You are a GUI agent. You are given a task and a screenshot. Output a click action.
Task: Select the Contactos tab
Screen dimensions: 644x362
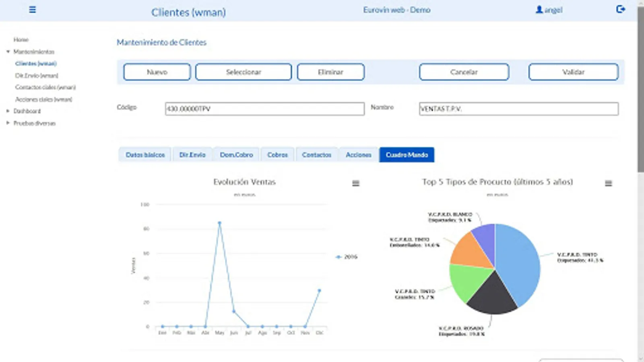coord(317,155)
